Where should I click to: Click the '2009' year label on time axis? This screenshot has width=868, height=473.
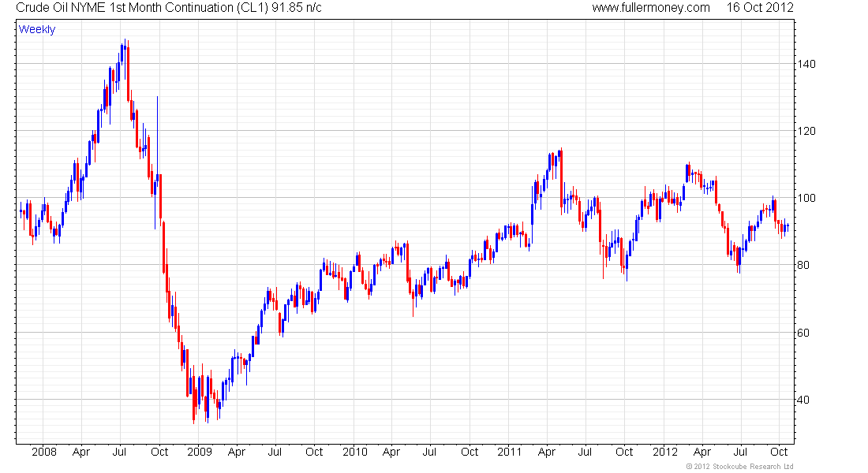tap(200, 452)
